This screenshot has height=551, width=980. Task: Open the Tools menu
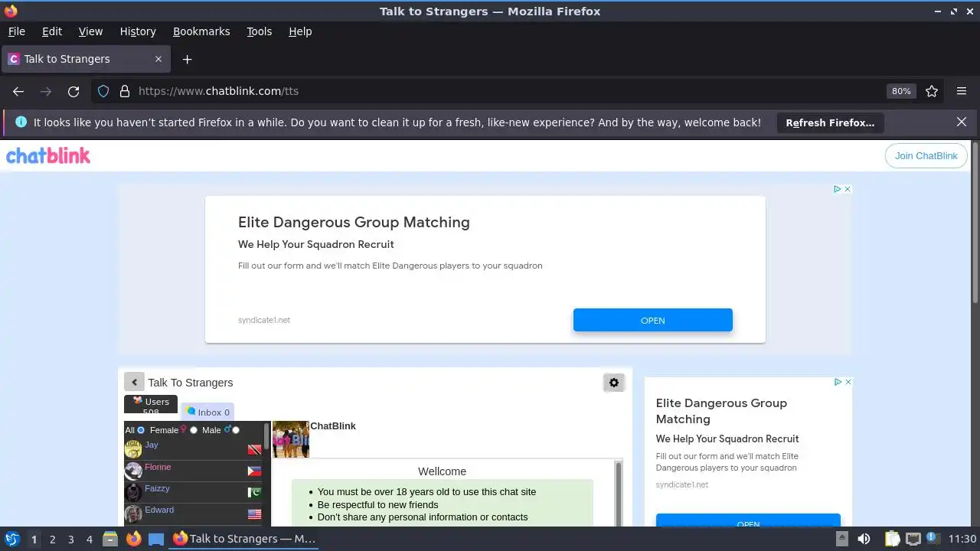[260, 31]
